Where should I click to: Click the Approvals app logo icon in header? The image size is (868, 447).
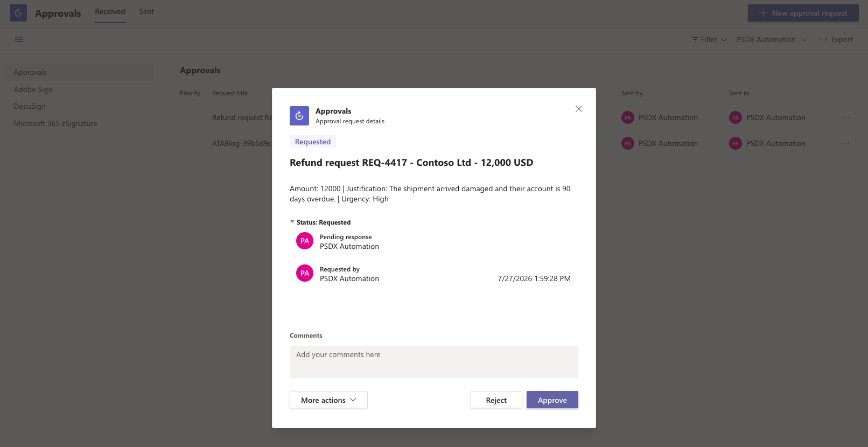click(18, 13)
